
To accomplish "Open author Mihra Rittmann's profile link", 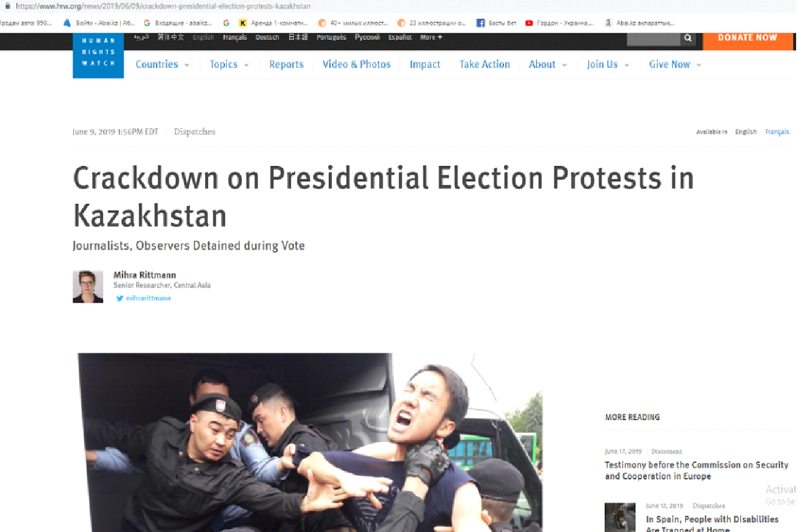I will (144, 275).
